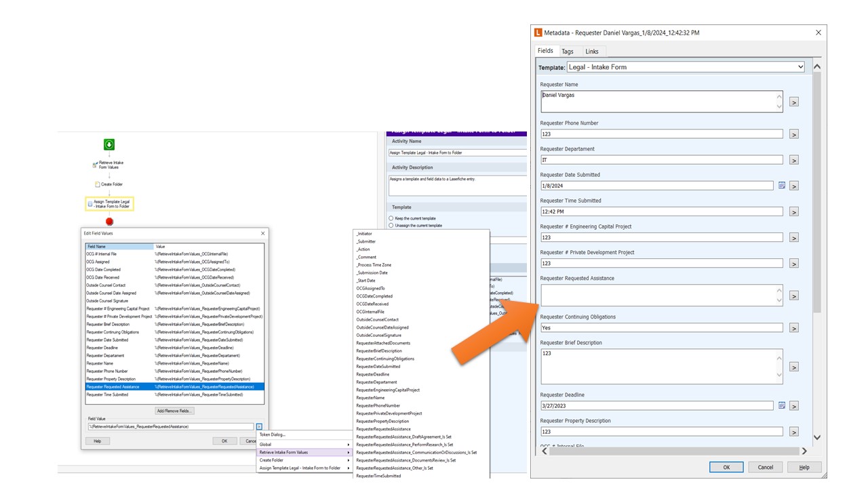Select the Assign Template Legal activity node

pyautogui.click(x=109, y=203)
